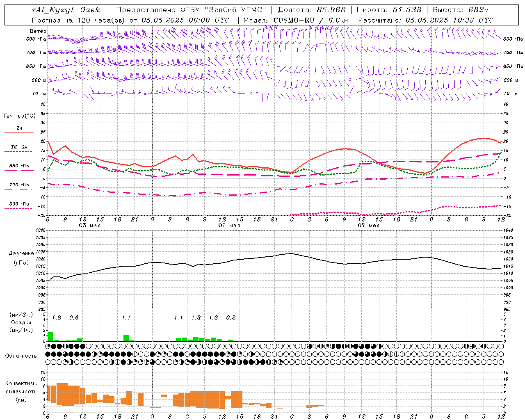
Task: Click the Облачность panel title
Action: (21, 356)
